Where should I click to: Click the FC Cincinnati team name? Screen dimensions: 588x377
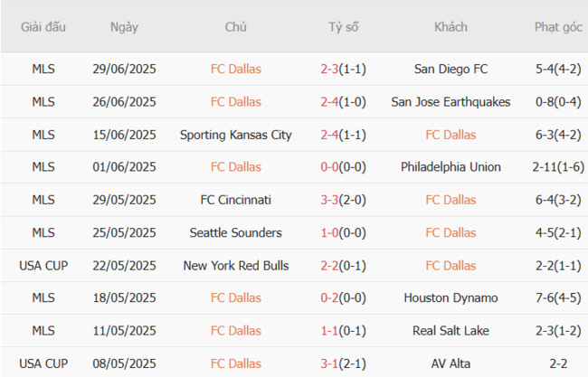pos(235,200)
